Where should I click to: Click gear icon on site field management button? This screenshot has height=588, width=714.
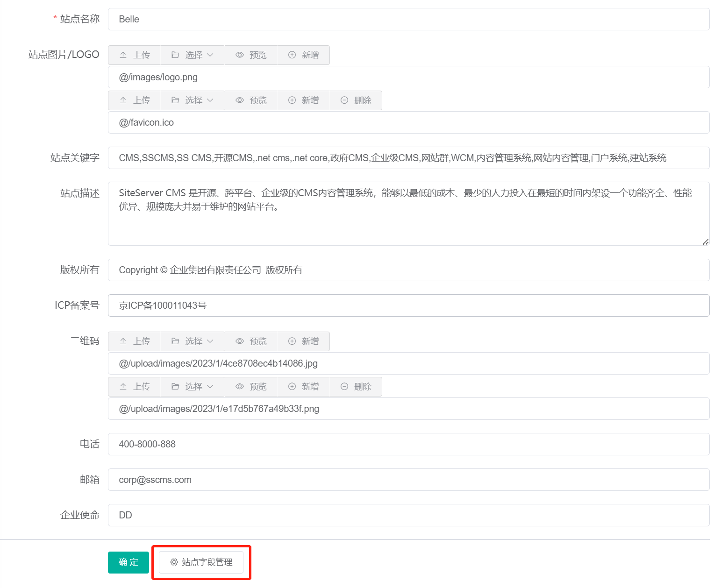pyautogui.click(x=174, y=562)
